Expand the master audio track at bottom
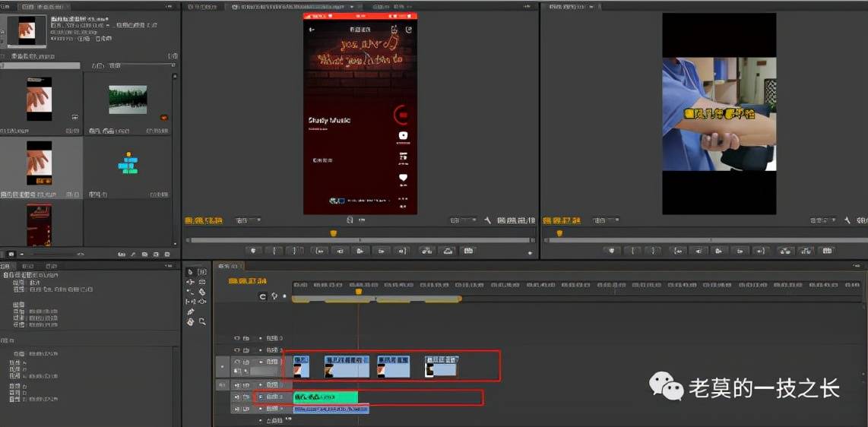Viewport: 868px width, 427px height. 261,420
